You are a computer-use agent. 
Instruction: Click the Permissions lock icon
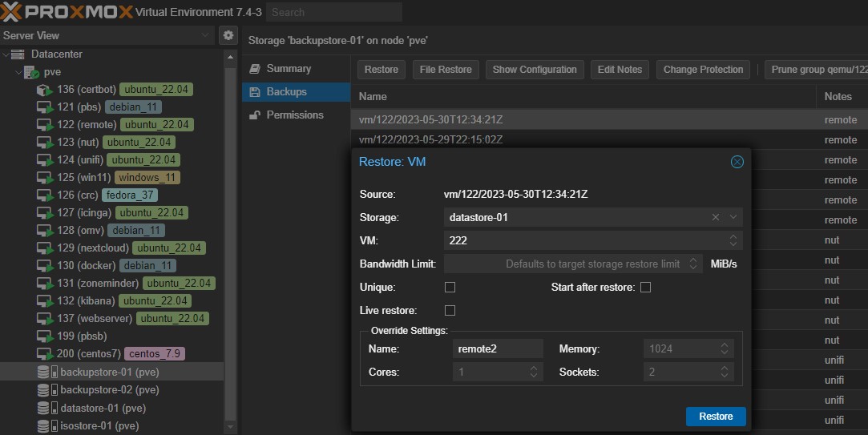pyautogui.click(x=255, y=115)
